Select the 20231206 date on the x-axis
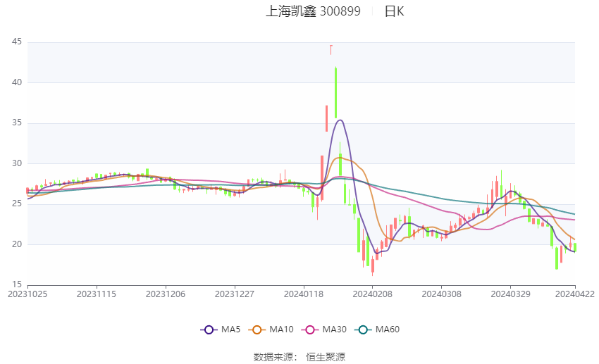599x364 pixels. pyautogui.click(x=166, y=294)
